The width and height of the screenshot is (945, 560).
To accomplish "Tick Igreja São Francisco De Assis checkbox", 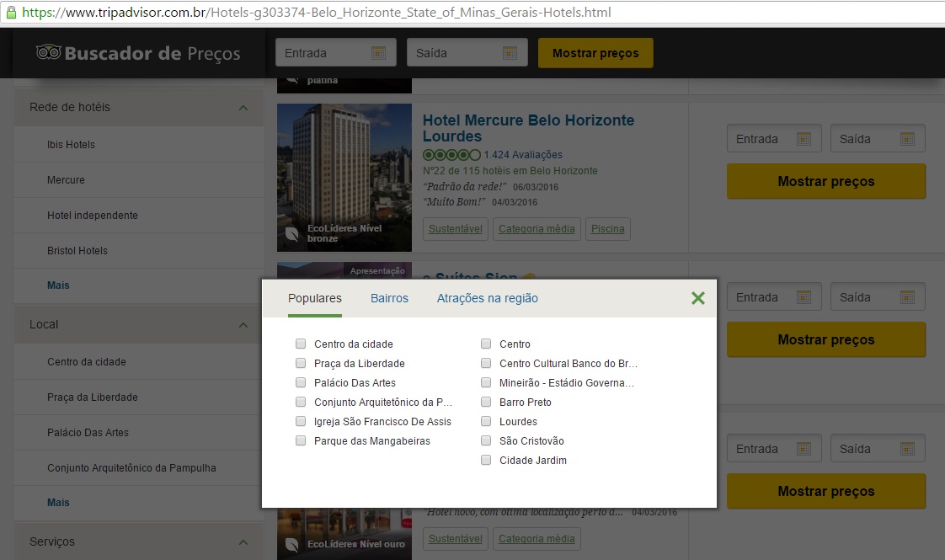I will pyautogui.click(x=300, y=421).
